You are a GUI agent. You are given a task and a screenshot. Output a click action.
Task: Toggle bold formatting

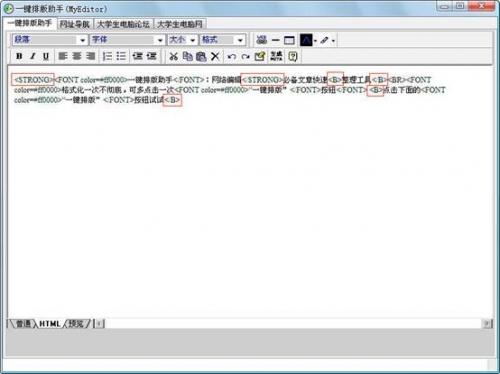[x=19, y=56]
